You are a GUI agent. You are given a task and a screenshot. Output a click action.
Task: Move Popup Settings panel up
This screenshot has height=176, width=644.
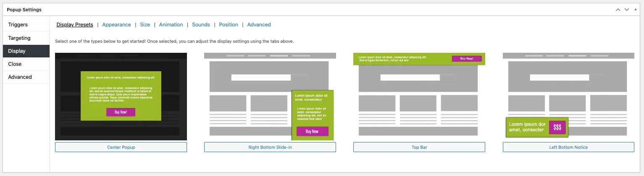pyautogui.click(x=618, y=10)
